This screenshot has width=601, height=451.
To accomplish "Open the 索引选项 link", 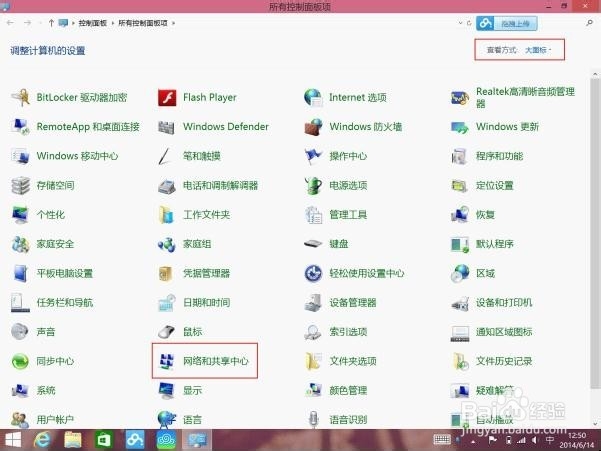I will click(x=348, y=332).
